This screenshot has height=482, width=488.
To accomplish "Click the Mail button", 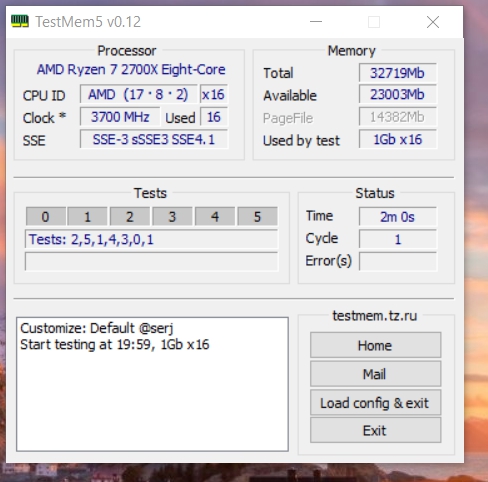I will click(x=375, y=374).
